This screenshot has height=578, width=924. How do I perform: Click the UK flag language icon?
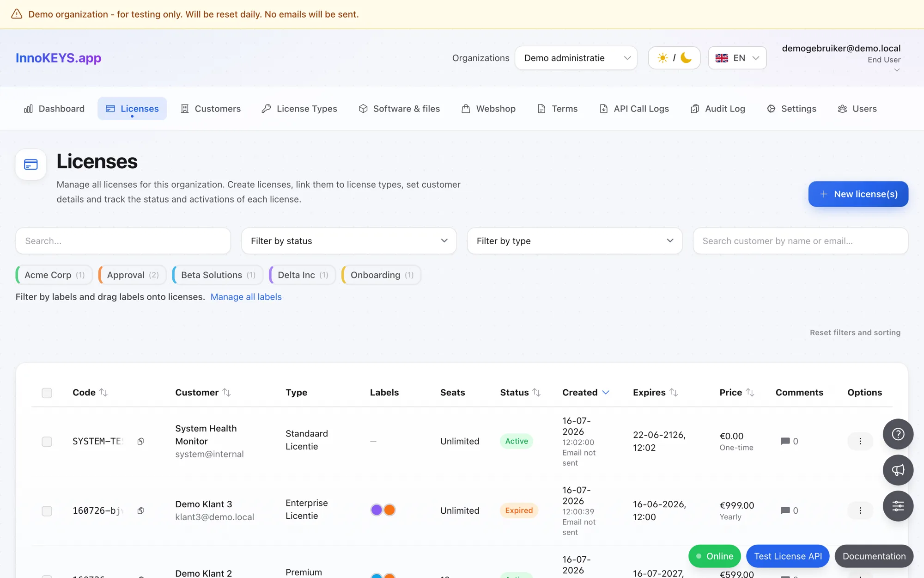[722, 58]
